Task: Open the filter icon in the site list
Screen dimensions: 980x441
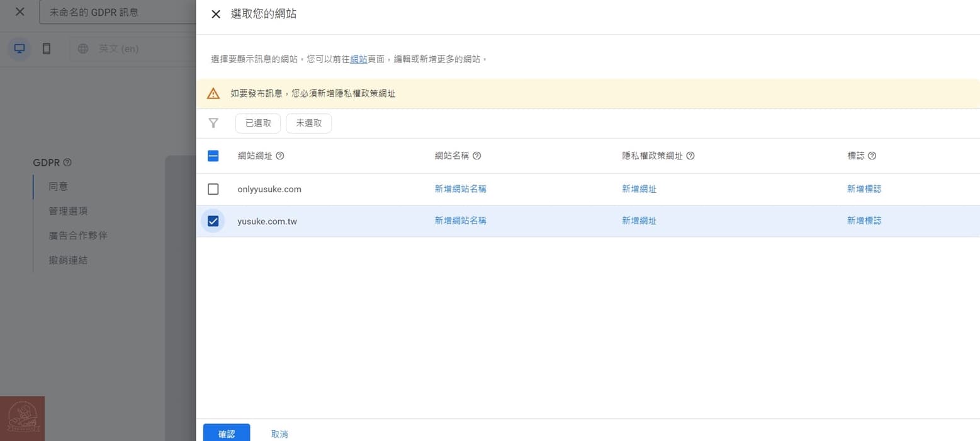Action: pos(213,123)
